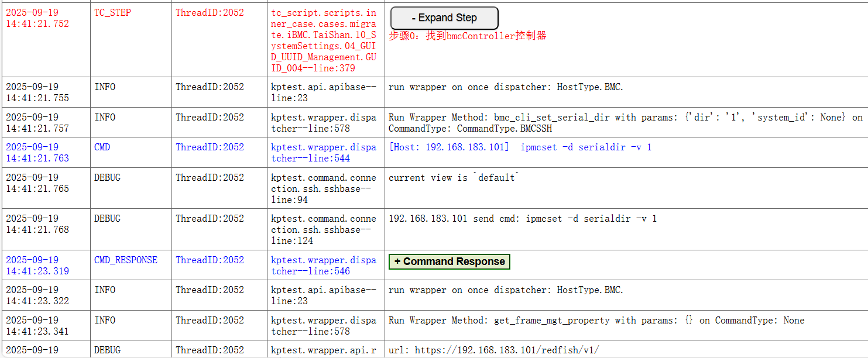Click the blue dispatcher--line:544 source cell
Viewport: 868px width, 358px height.
[324, 153]
